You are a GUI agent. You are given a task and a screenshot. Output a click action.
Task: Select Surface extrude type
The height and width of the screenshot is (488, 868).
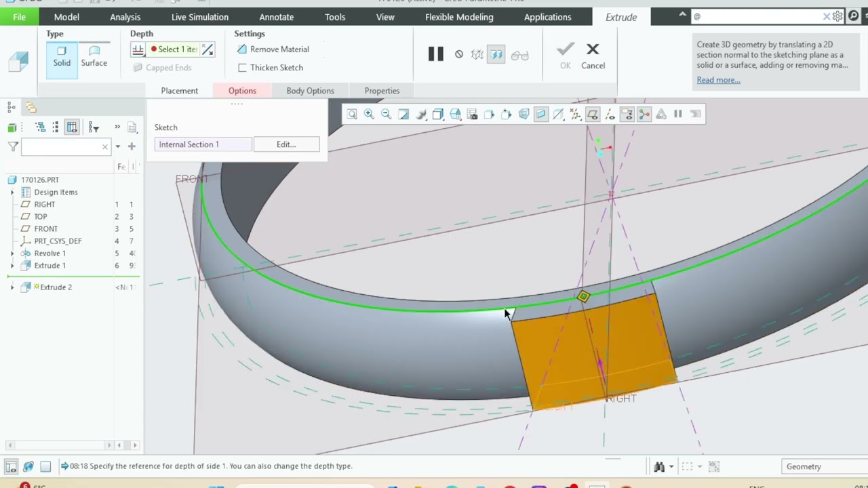pyautogui.click(x=94, y=57)
